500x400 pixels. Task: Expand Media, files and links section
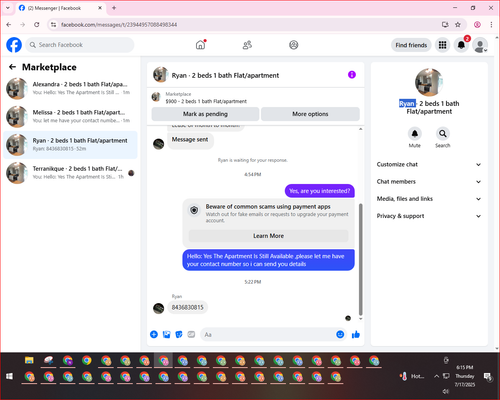pos(429,199)
